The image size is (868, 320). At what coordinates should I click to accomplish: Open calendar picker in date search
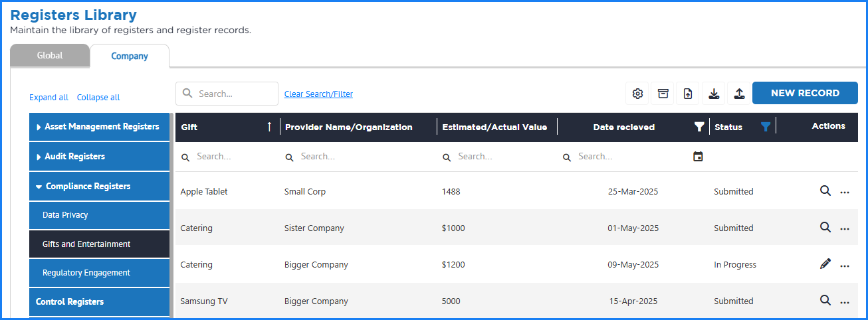pos(698,157)
